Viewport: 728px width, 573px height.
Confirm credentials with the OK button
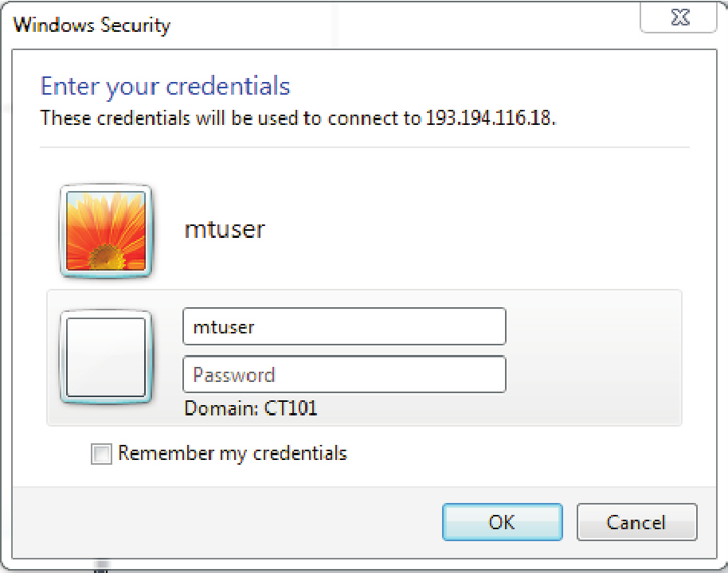(x=502, y=522)
